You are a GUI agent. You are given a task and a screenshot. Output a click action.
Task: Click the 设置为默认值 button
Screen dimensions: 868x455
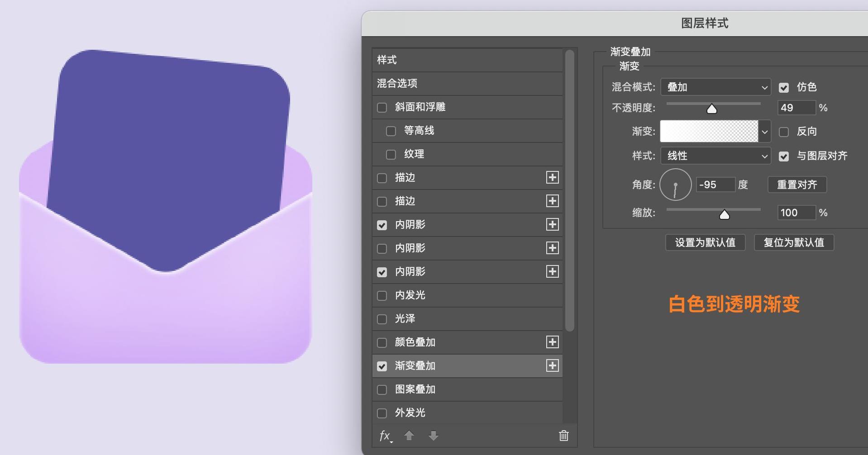(705, 242)
